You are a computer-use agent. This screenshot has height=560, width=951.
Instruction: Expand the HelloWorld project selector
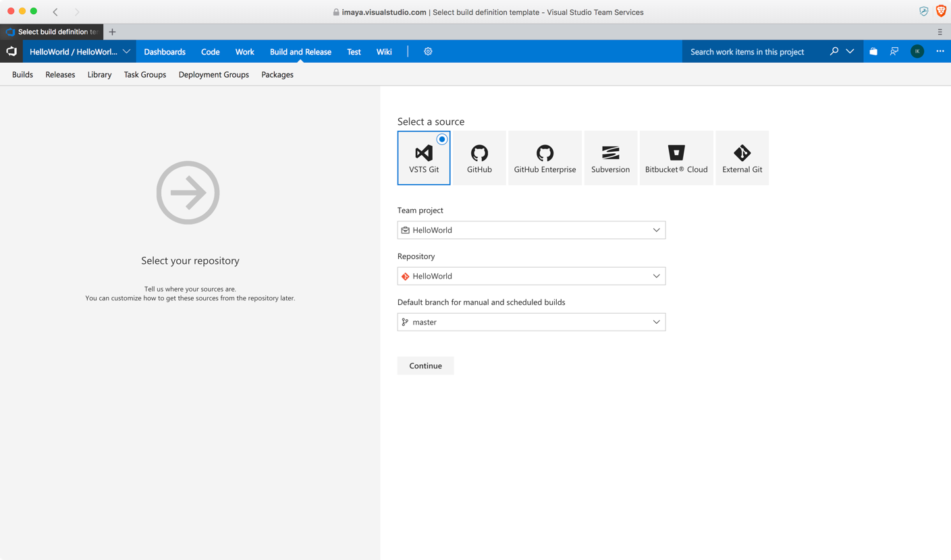pyautogui.click(x=80, y=51)
